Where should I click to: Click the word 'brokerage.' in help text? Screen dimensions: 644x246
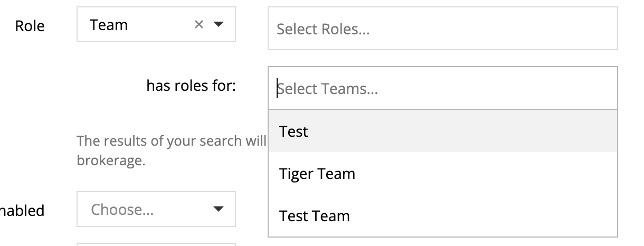111,160
